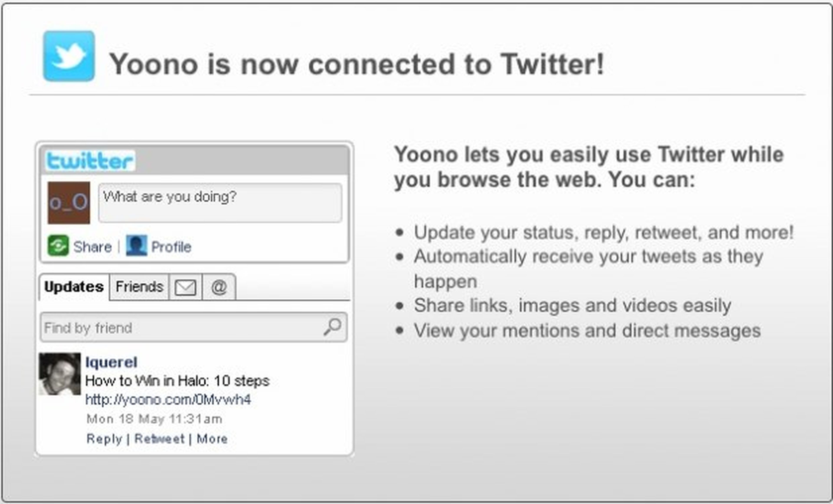This screenshot has width=833, height=504.
Task: Switch to the Updates tab
Action: click(x=74, y=287)
